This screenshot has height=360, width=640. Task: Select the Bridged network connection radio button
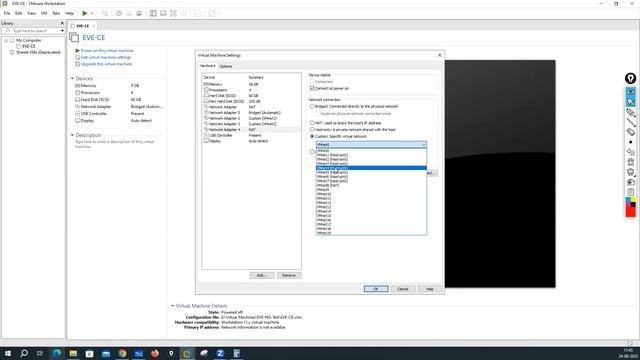point(312,106)
